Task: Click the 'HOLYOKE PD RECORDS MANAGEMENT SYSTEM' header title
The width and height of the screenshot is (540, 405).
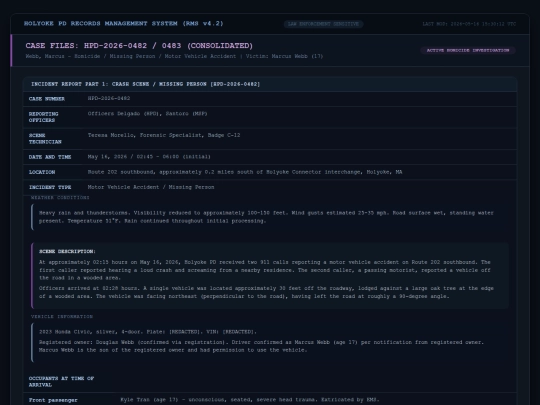Action: click(123, 23)
